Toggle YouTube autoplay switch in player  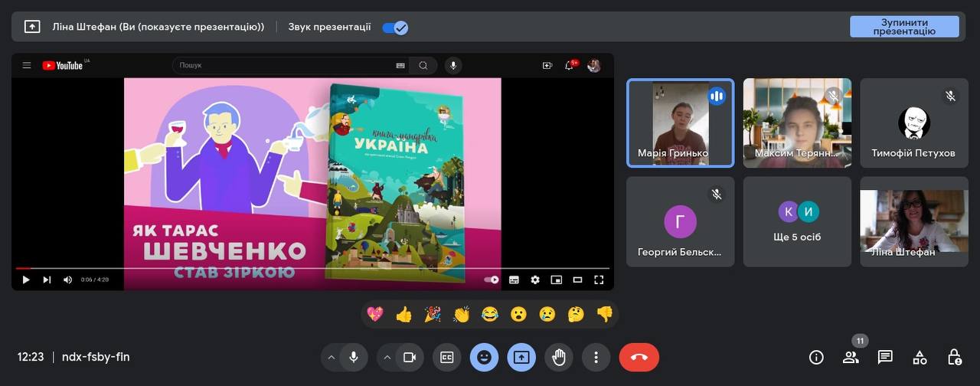[492, 280]
